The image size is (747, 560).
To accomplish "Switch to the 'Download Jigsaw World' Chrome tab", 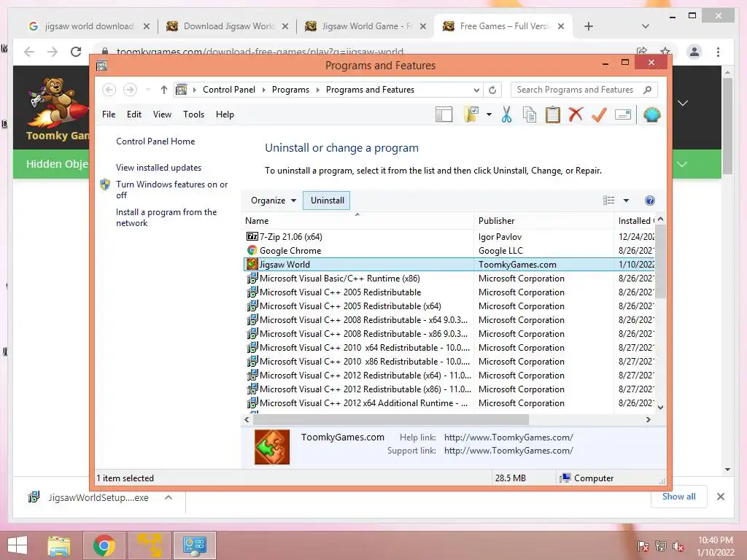I will 228,26.
